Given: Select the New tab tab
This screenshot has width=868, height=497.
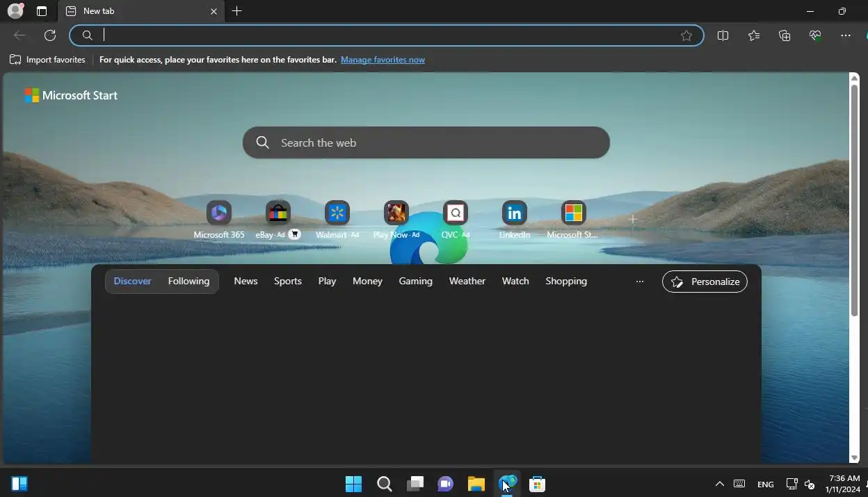Looking at the screenshot, I should [141, 11].
